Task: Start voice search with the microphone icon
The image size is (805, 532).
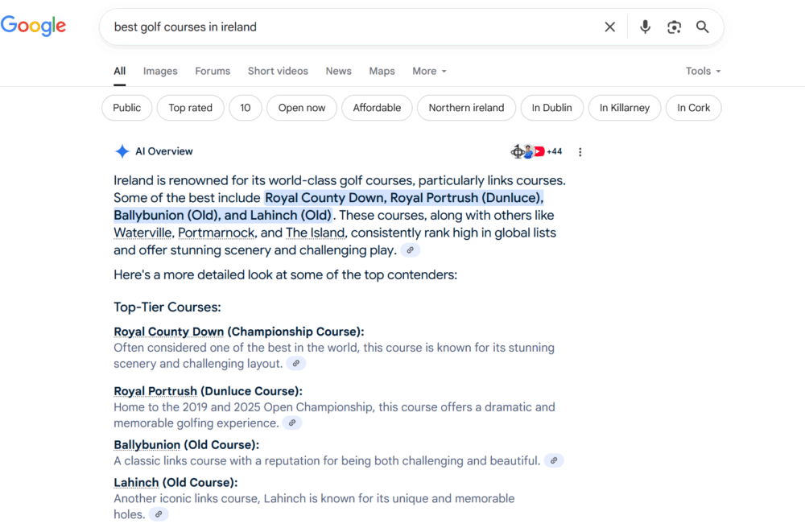Action: (645, 27)
